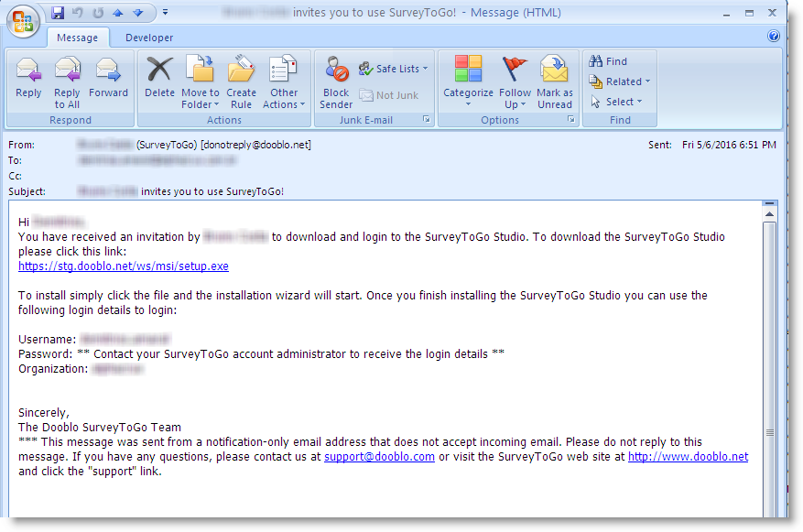The width and height of the screenshot is (803, 532).
Task: Mark this message as Unread
Action: [555, 81]
